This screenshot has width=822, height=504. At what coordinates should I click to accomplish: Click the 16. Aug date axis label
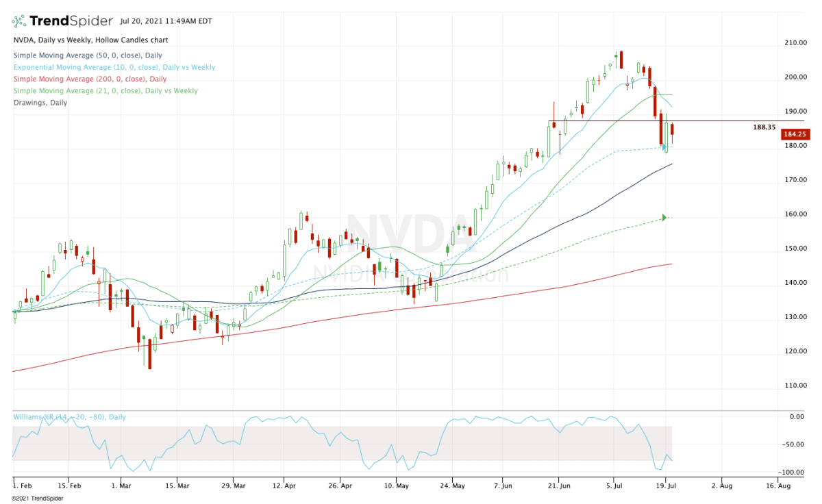coord(777,485)
